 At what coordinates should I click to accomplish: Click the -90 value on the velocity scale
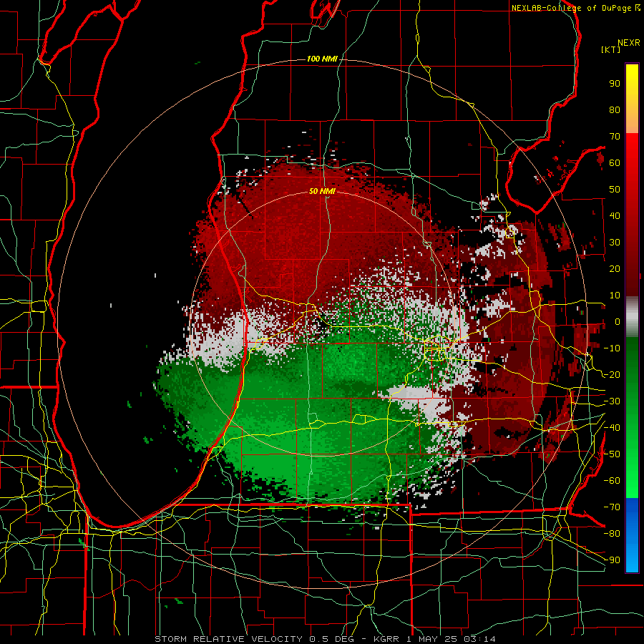coord(612,560)
